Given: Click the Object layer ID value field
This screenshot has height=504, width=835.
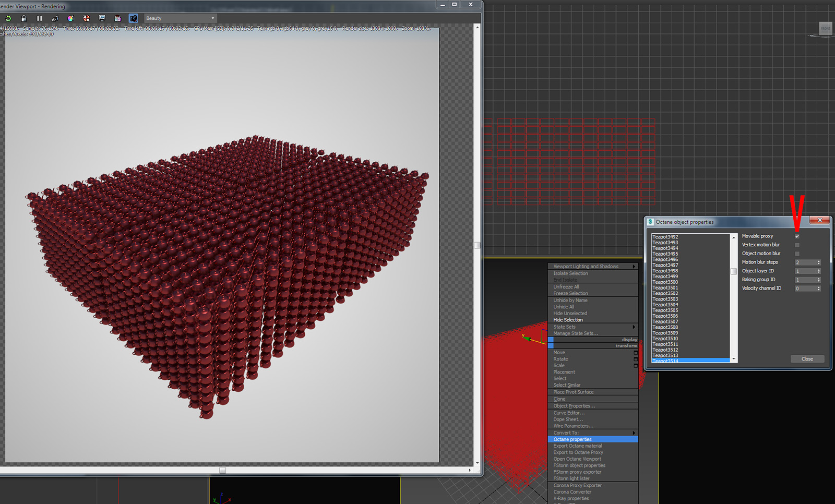Looking at the screenshot, I should point(805,271).
